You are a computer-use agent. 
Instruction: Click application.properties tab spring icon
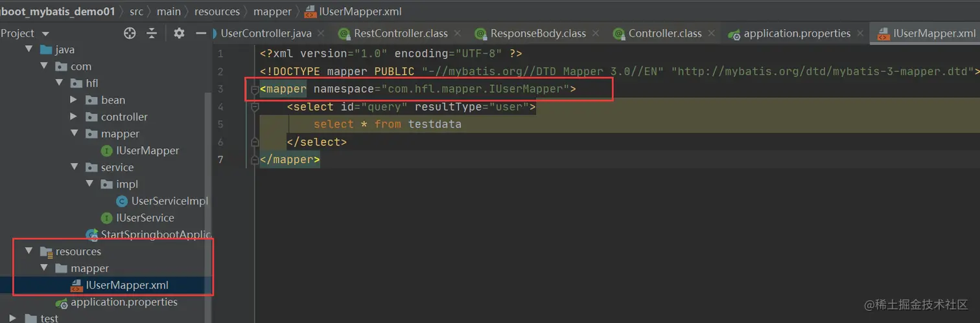(733, 34)
